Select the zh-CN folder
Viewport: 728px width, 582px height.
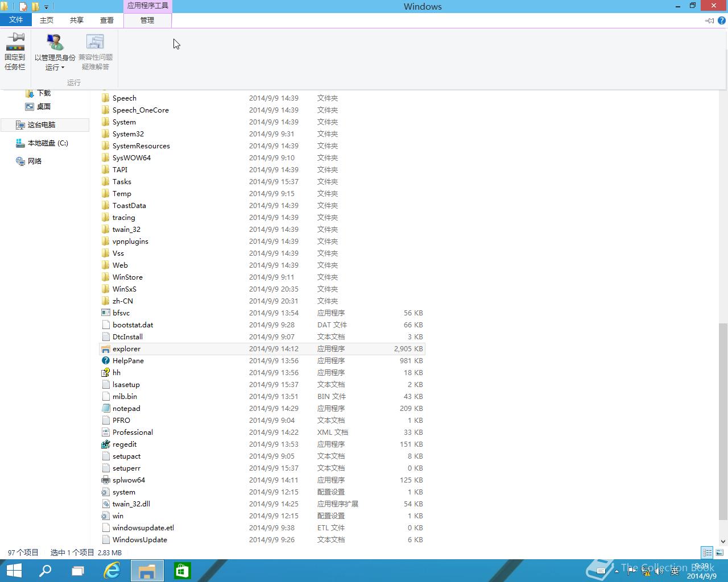coord(262,301)
